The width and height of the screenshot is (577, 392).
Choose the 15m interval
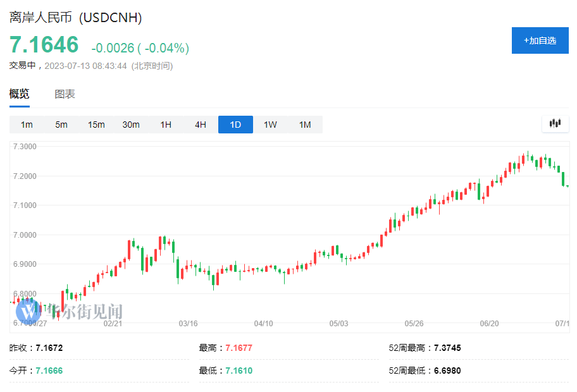tap(96, 125)
